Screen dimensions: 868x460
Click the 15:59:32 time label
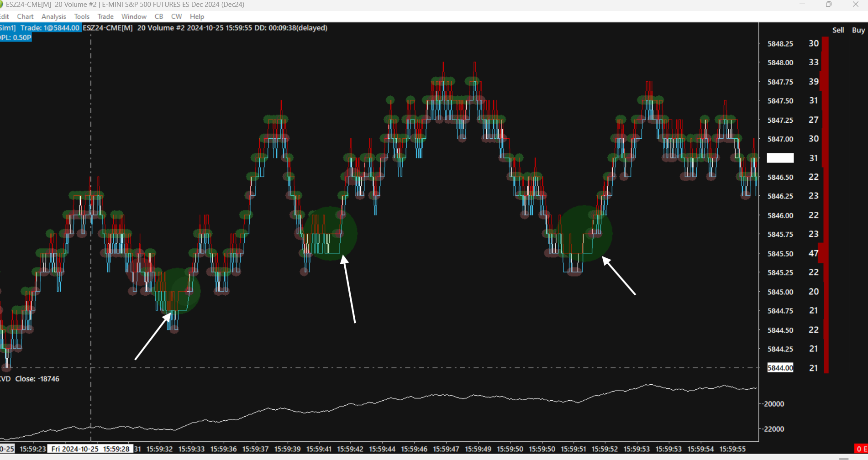tap(159, 449)
